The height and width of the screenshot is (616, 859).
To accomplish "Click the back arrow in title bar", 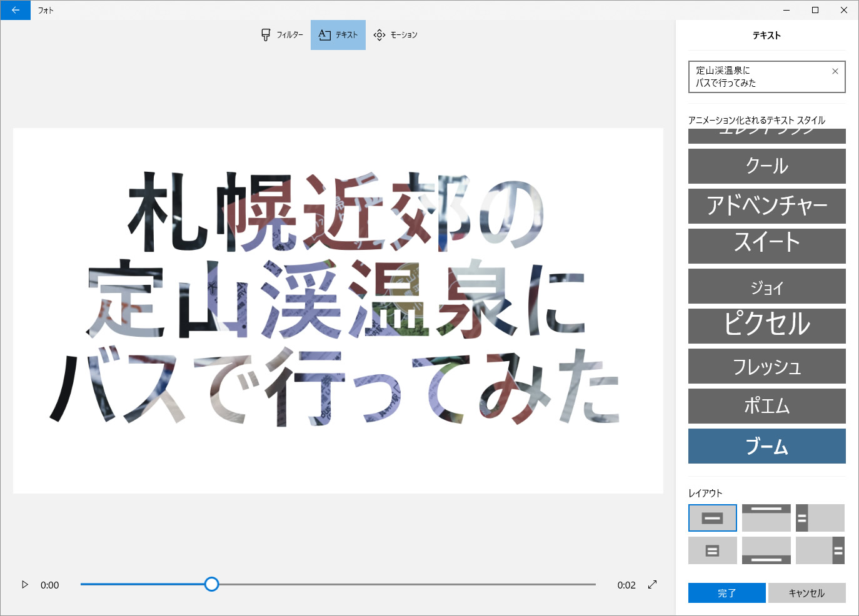I will (15, 10).
